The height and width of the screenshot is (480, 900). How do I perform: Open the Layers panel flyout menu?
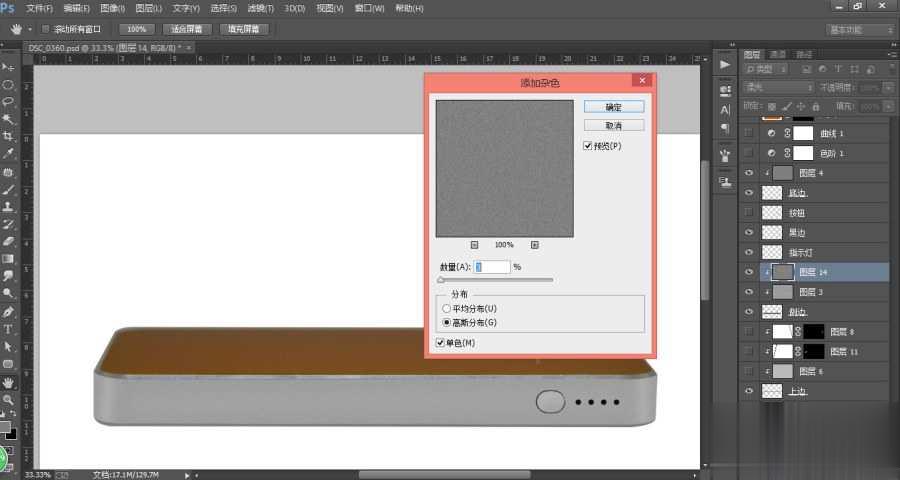pyautogui.click(x=893, y=55)
